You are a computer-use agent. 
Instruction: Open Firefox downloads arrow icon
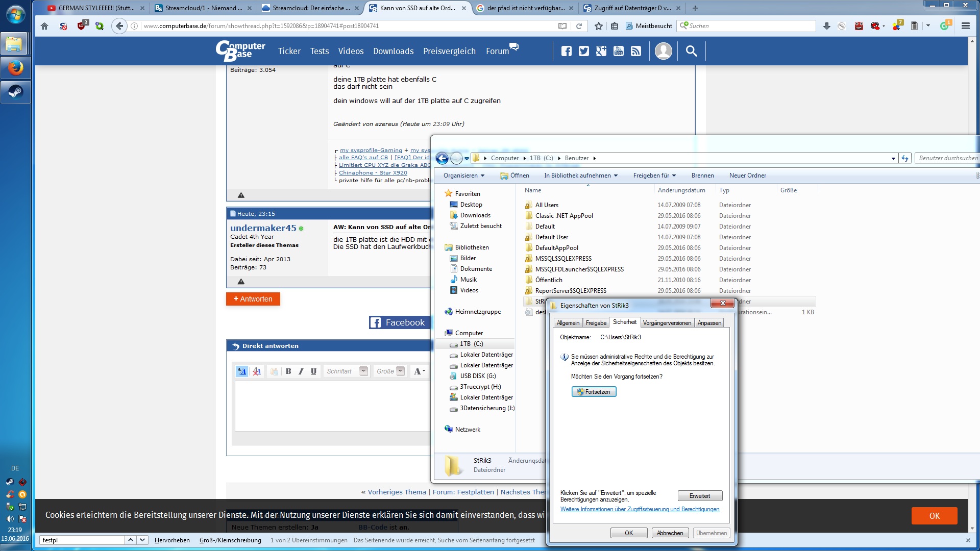click(x=826, y=26)
